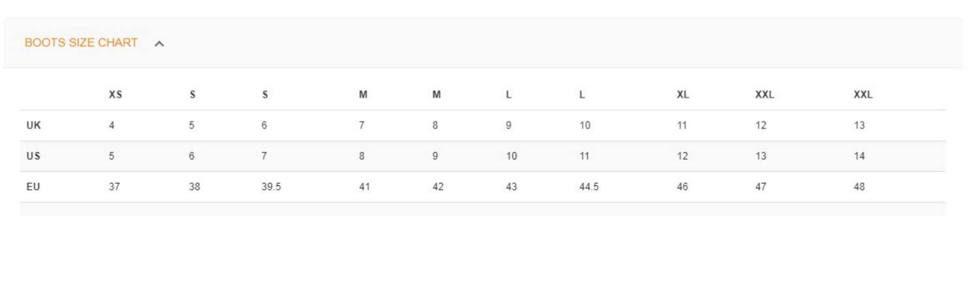
Task: Select EU size 46 cell
Action: pos(683,187)
